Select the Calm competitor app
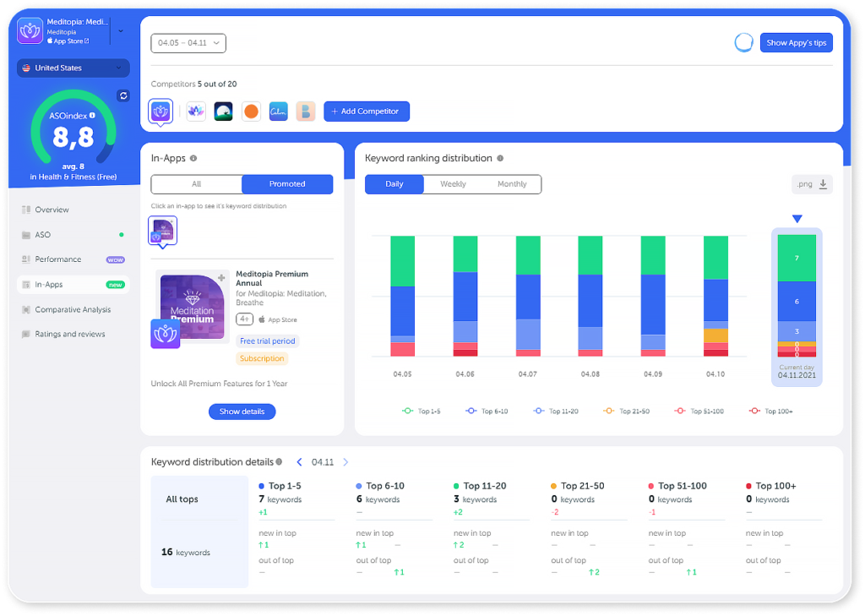Viewport: 865px width, 616px height. coord(279,112)
